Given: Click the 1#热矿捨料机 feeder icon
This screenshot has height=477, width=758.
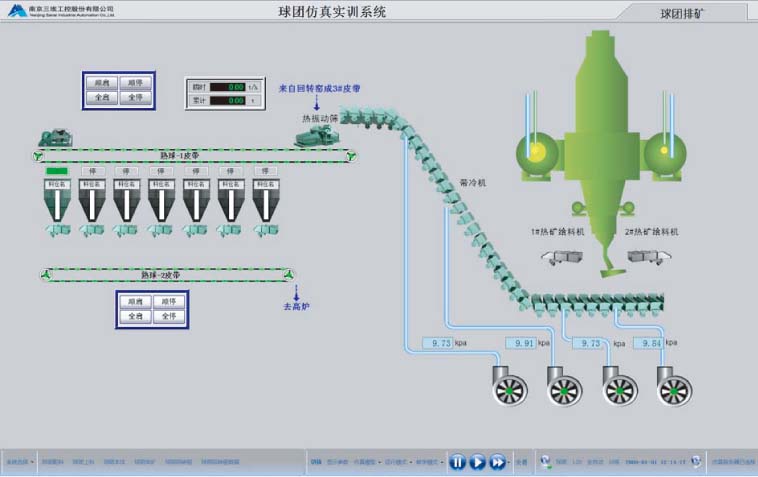Looking at the screenshot, I should 563,257.
